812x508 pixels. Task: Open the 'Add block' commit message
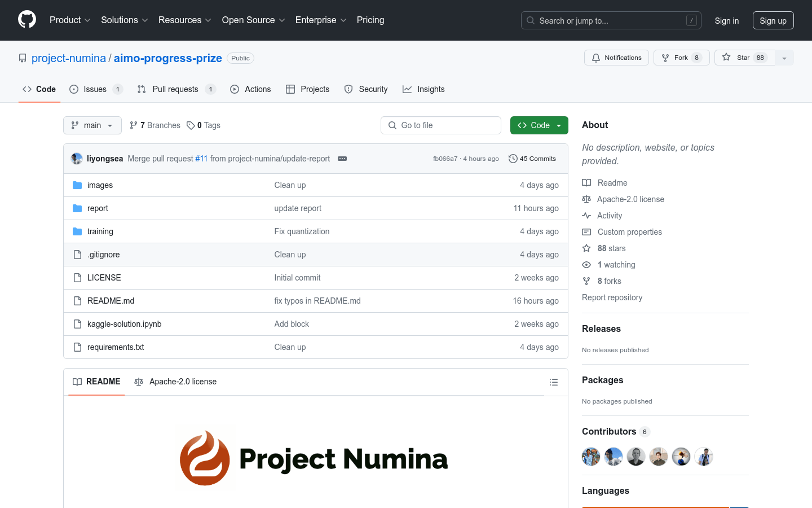[x=292, y=324]
